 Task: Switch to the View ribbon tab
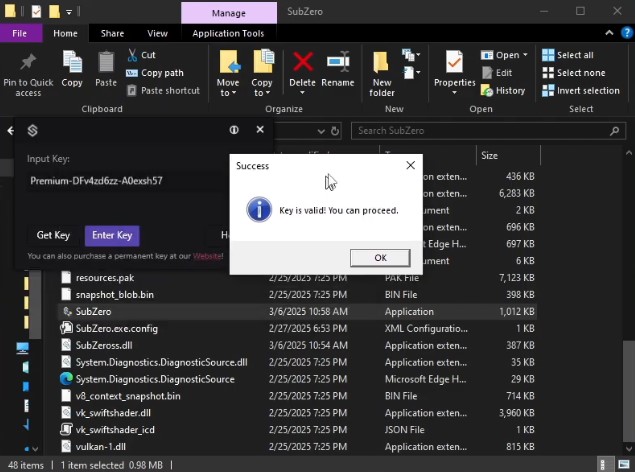pyautogui.click(x=157, y=34)
